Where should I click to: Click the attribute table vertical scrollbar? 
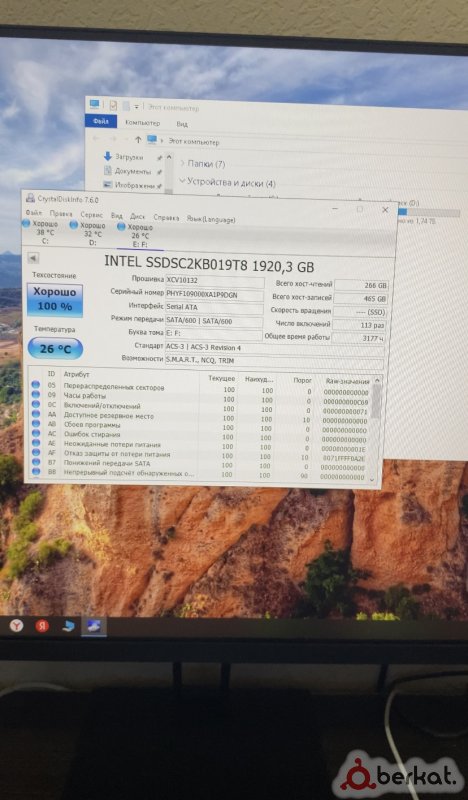[x=376, y=430]
